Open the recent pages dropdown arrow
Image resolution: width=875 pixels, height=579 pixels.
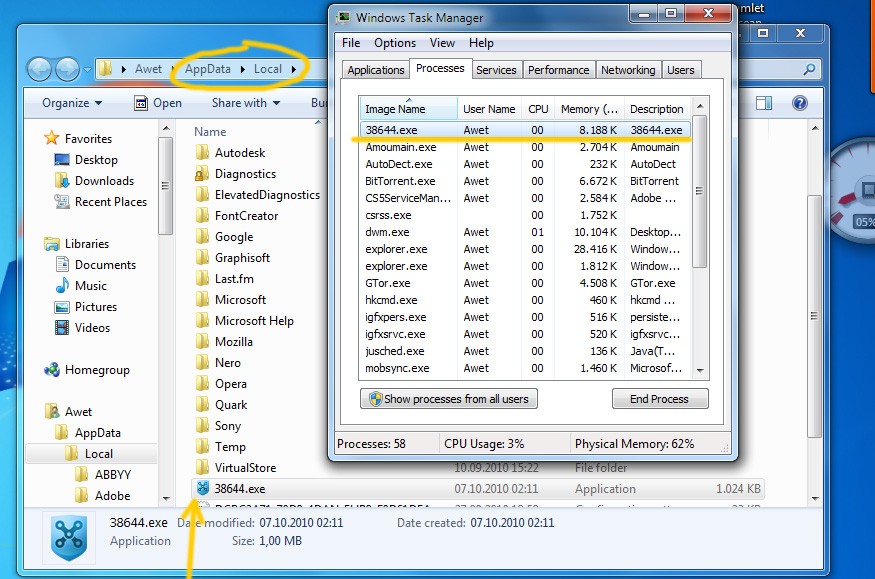tap(87, 70)
